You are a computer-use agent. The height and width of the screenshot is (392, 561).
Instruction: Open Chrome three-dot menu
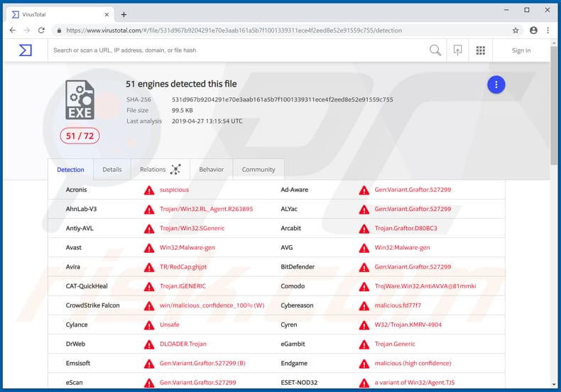548,31
